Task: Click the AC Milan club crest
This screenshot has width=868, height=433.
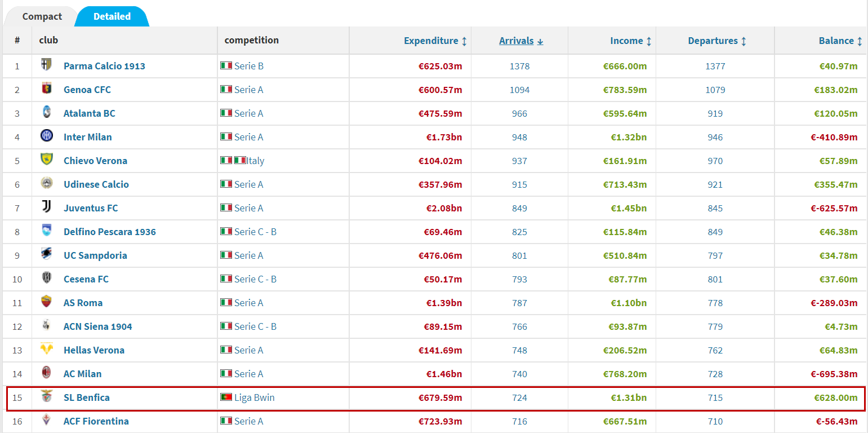Action: pyautogui.click(x=46, y=373)
